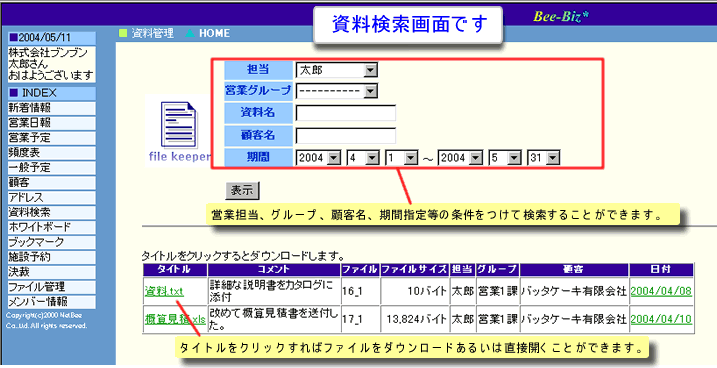Click the triangle icon beside HOME
Viewport: 717px width, 368px height.
pos(190,33)
